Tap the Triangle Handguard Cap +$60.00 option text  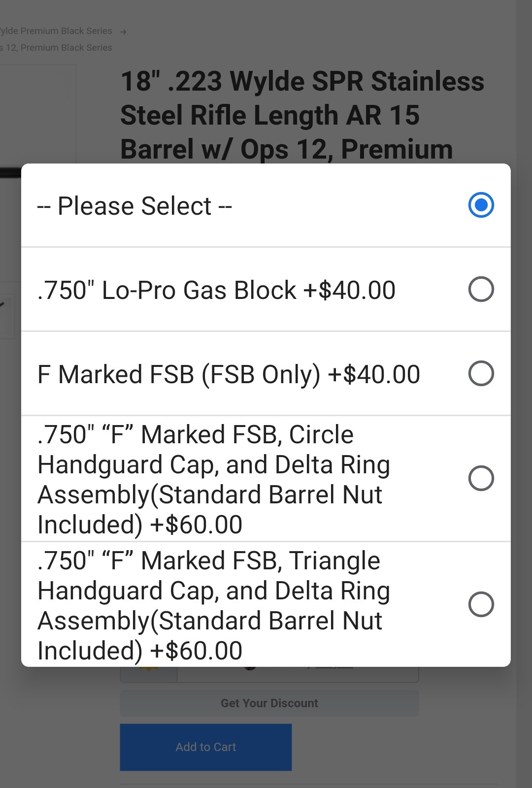[214, 605]
